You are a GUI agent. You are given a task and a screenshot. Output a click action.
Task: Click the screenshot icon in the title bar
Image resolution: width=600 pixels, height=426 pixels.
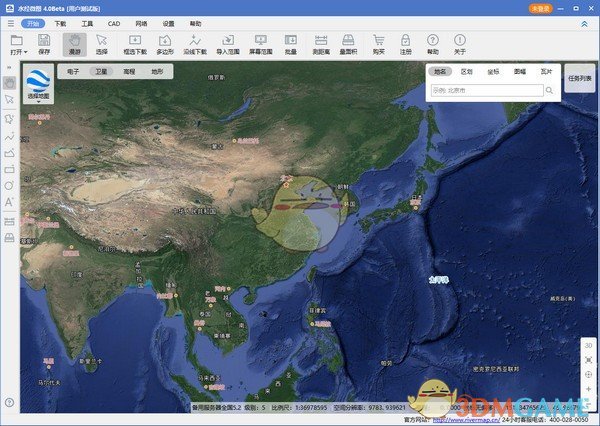coord(576,8)
